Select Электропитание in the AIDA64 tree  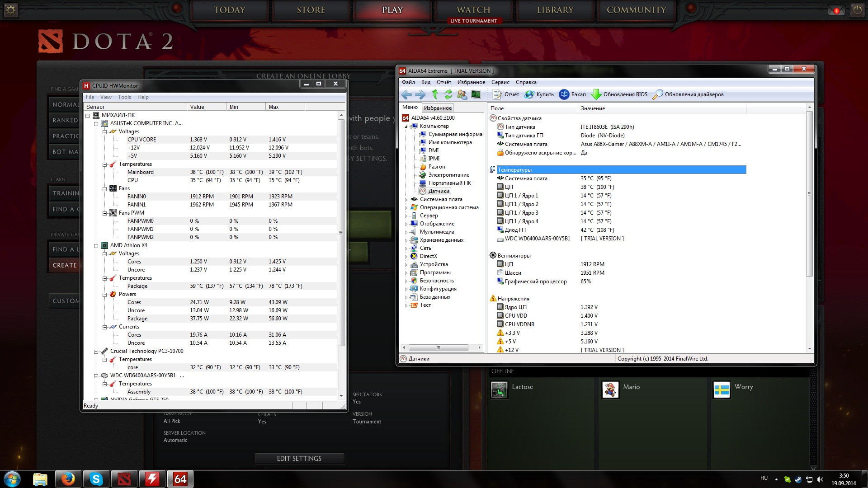(448, 175)
